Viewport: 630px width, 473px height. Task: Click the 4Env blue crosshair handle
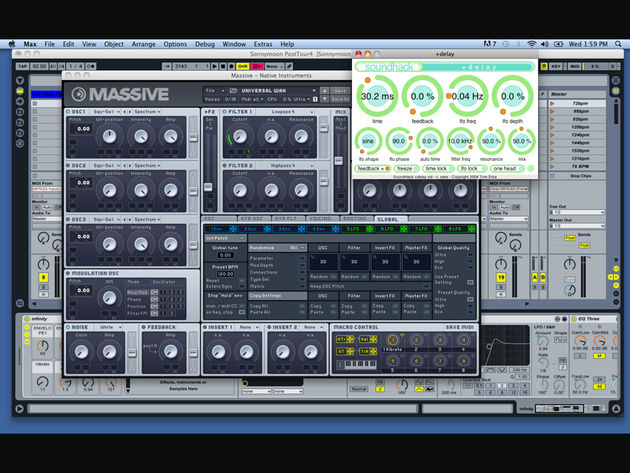335,229
